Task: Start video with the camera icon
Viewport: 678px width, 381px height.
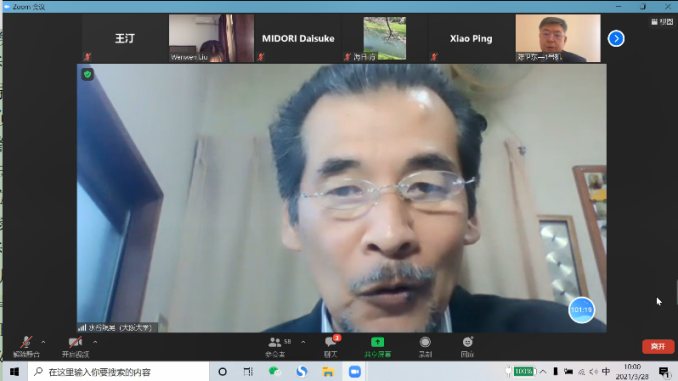Action: pos(75,346)
